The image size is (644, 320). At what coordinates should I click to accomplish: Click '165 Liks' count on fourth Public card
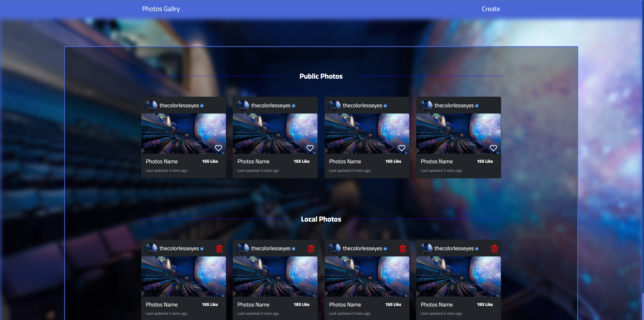click(x=485, y=161)
